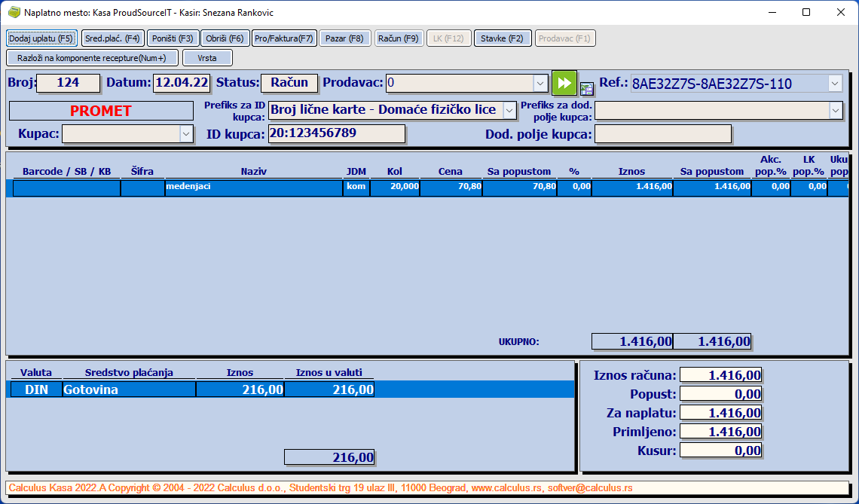Click the small calculator icon beside Ref.
The height and width of the screenshot is (504, 859).
tap(586, 87)
